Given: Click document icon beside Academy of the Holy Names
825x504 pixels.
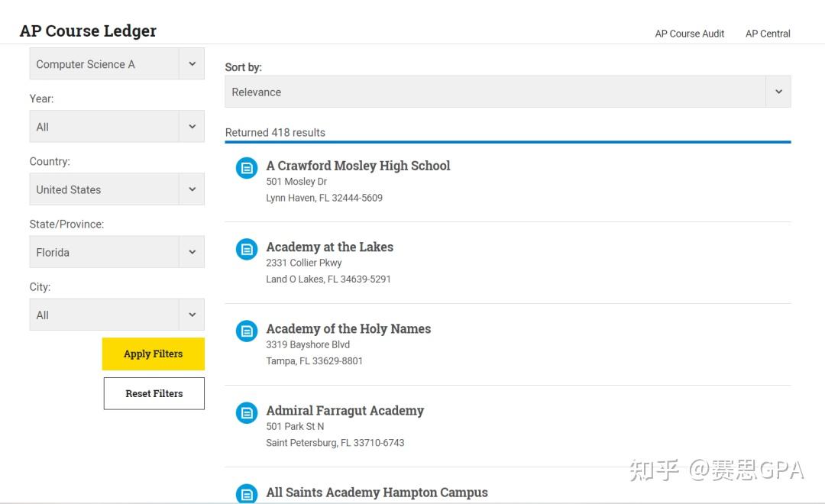Looking at the screenshot, I should click(x=246, y=331).
